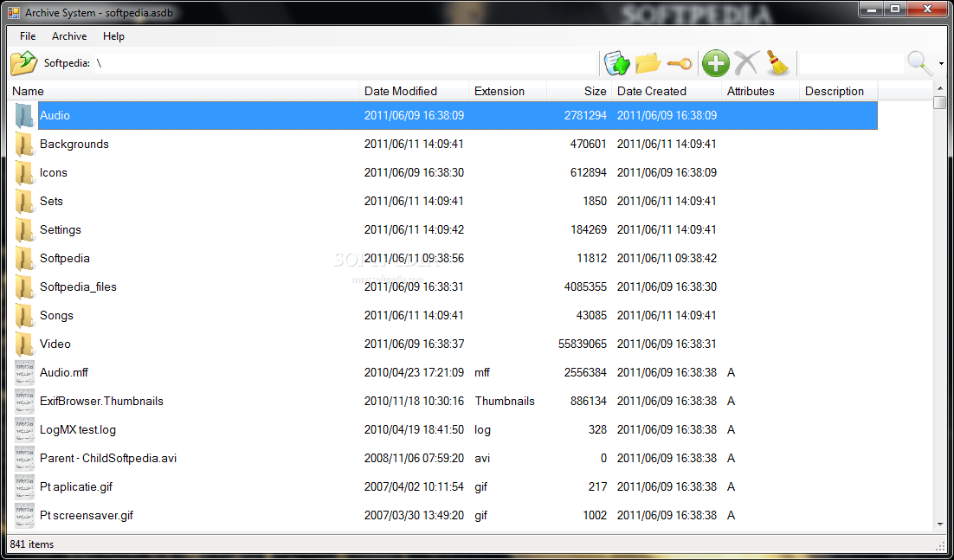Image resolution: width=954 pixels, height=560 pixels.
Task: Click the Parent - ChildSoftpedia.avi file icon
Action: point(24,459)
